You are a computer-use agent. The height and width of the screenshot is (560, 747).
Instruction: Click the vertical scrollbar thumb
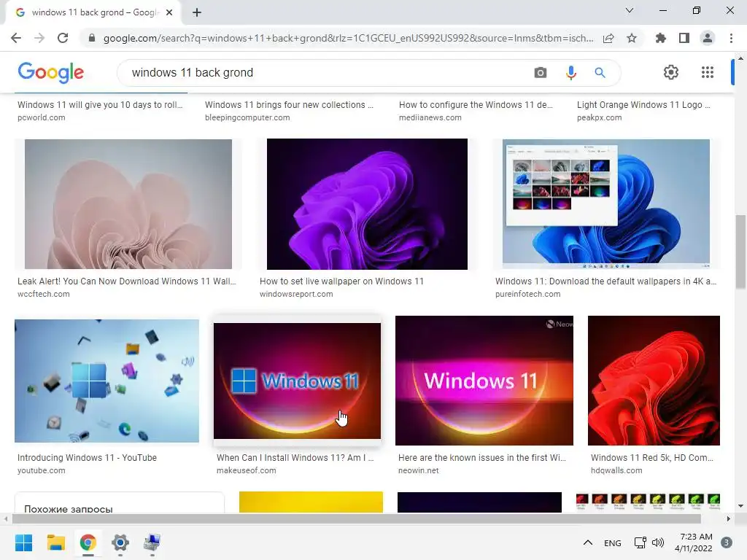740,252
